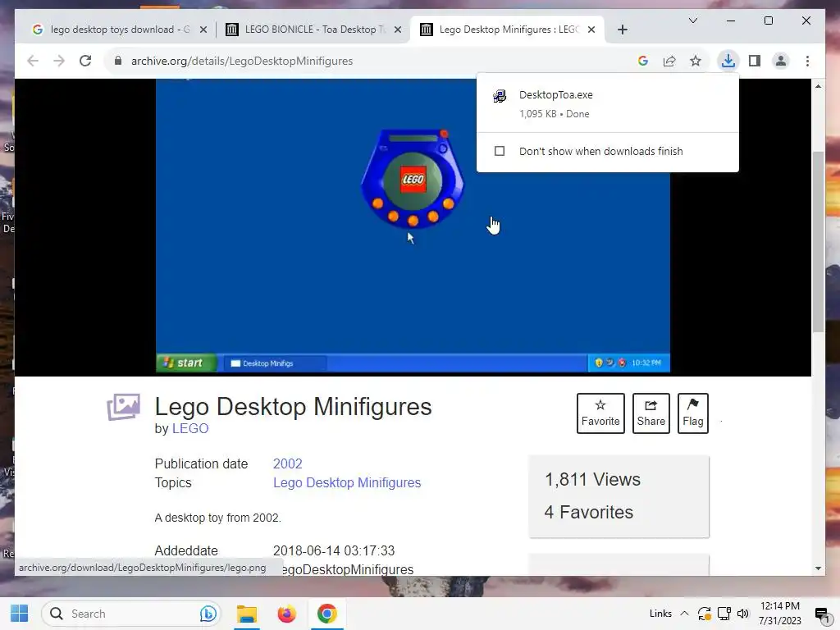The height and width of the screenshot is (630, 840).
Task: Click the Google icon in address bar
Action: click(x=643, y=61)
